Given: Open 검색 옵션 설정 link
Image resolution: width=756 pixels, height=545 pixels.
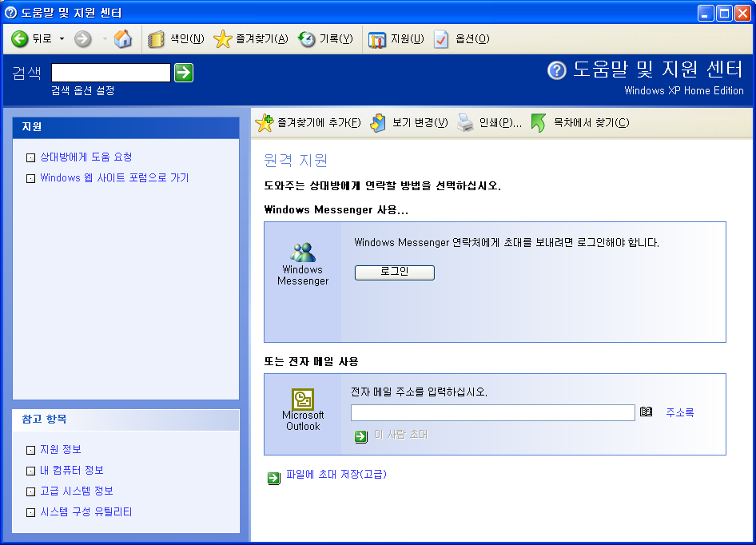Looking at the screenshot, I should coord(83,90).
